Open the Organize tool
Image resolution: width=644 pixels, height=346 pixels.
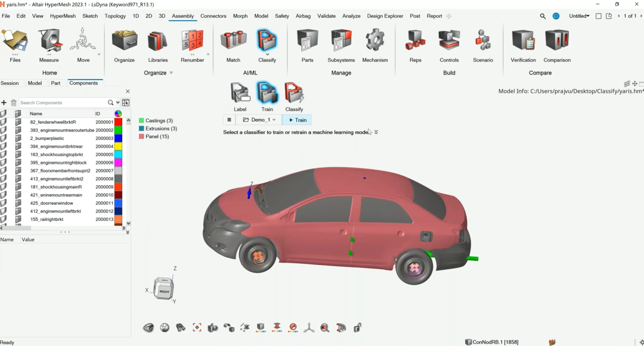pyautogui.click(x=125, y=45)
